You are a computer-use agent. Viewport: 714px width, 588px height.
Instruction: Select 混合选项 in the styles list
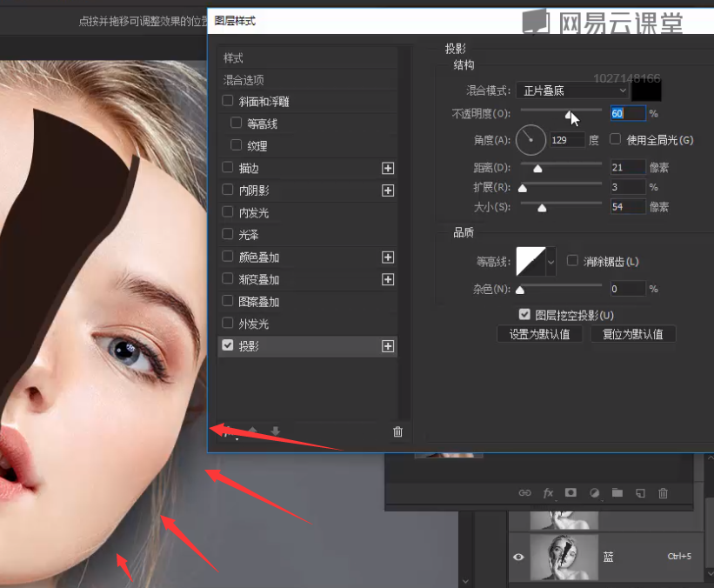click(x=244, y=80)
